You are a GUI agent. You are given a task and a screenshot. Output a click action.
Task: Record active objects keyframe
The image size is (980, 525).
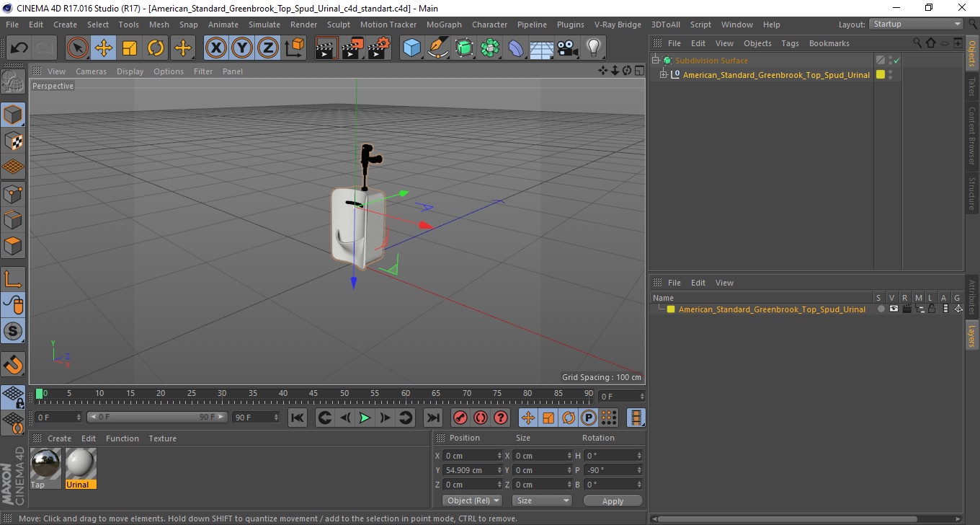(x=460, y=418)
